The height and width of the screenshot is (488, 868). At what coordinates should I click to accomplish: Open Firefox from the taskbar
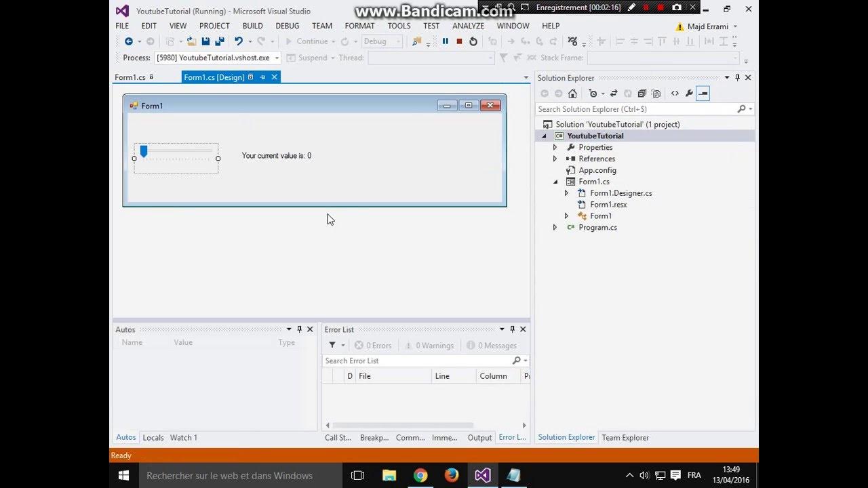pos(452,475)
